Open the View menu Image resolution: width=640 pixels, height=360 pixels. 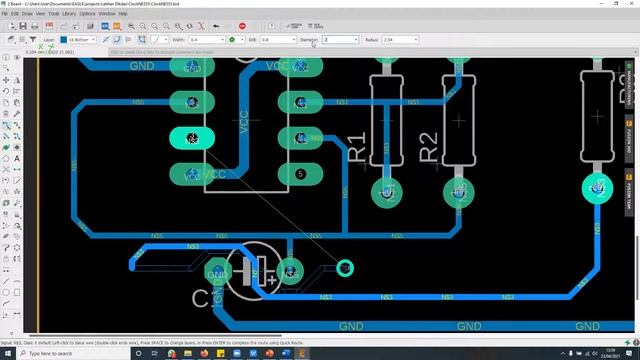[40, 13]
